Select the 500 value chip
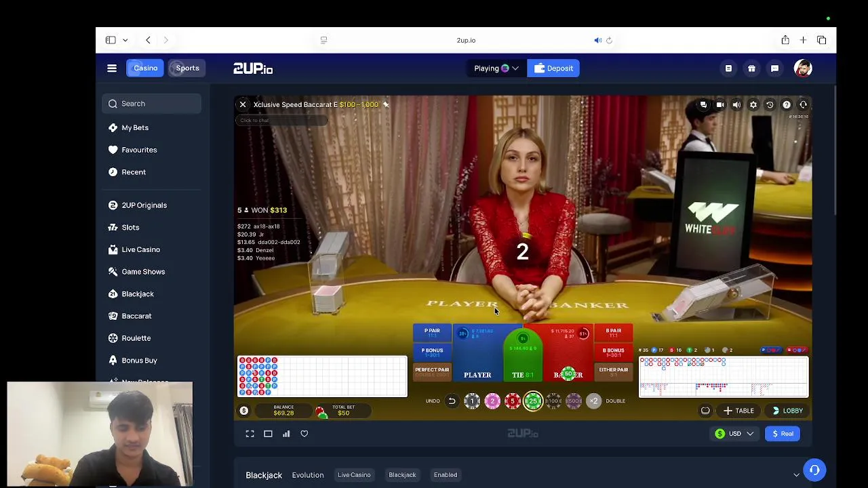The width and height of the screenshot is (868, 488). [x=574, y=401]
